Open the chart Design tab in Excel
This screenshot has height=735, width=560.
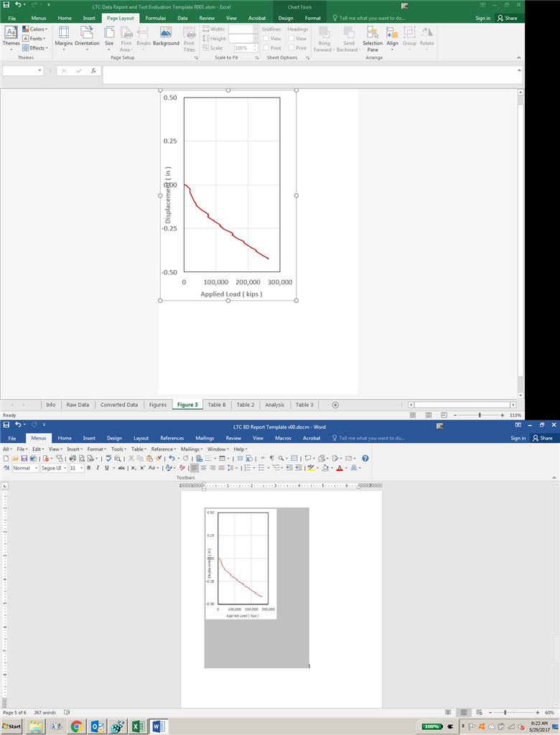(286, 18)
